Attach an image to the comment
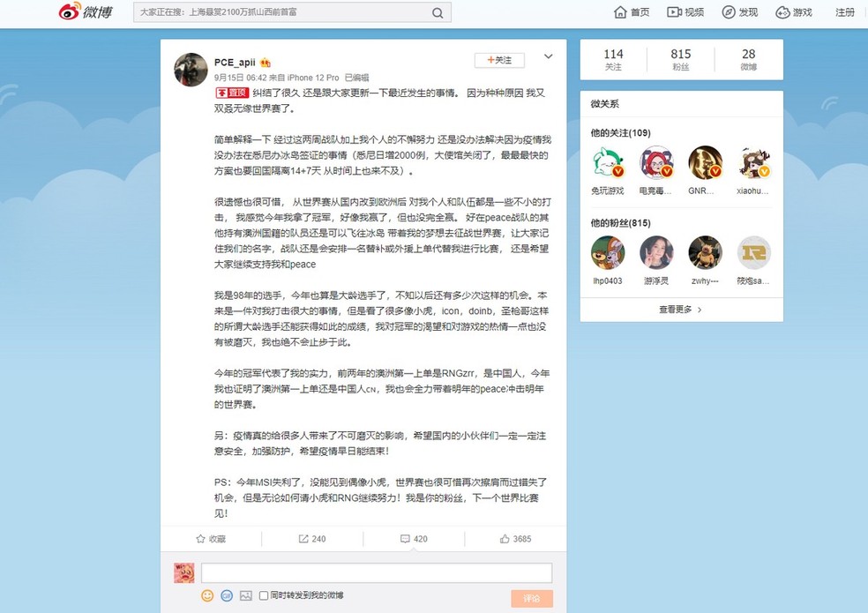Image resolution: width=868 pixels, height=613 pixels. (246, 595)
